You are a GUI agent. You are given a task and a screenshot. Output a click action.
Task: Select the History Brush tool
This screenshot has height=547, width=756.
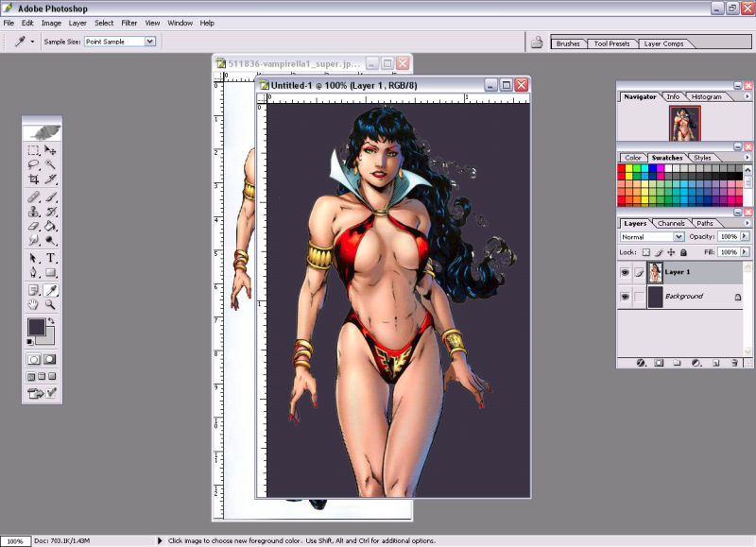(x=50, y=211)
